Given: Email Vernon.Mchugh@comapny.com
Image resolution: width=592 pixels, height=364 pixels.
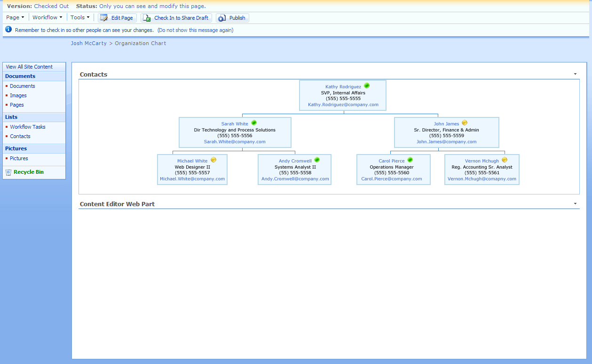Looking at the screenshot, I should pyautogui.click(x=482, y=179).
